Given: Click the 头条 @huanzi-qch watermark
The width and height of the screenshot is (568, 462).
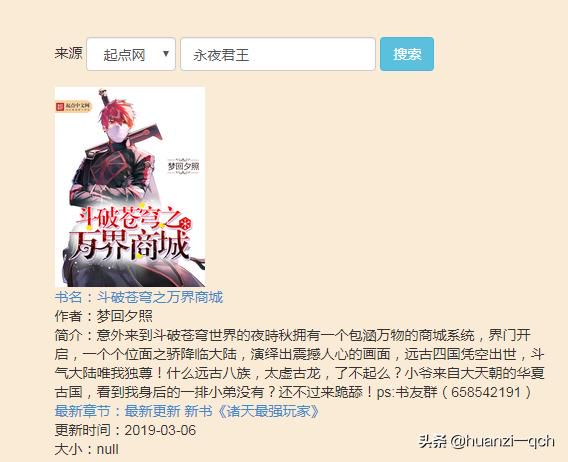Looking at the screenshot, I should click(x=486, y=441).
